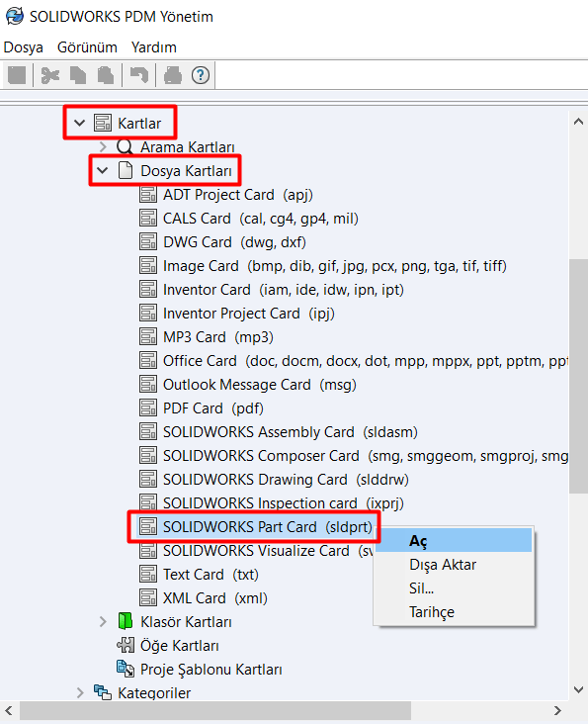Click the horizontal scrollbar right arrow

[557, 710]
